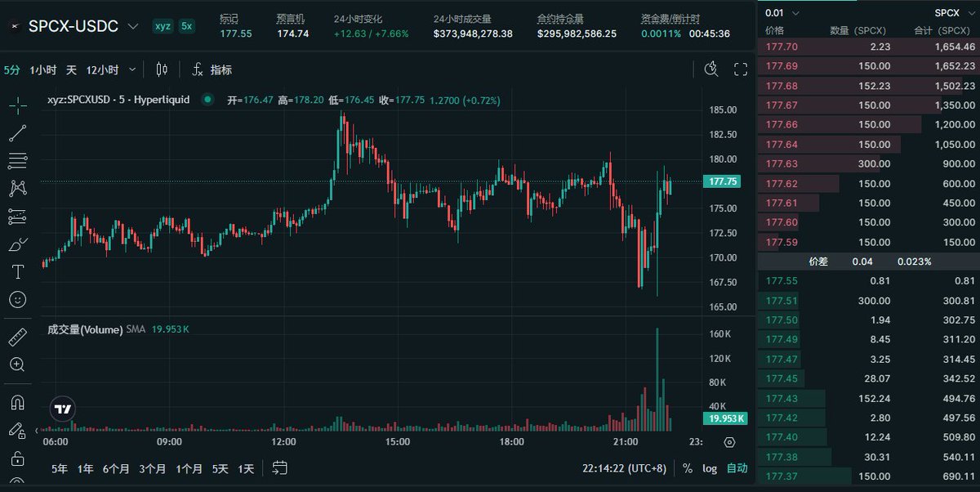Open the forecasting and measurement position tools
This screenshot has height=492, width=980.
(18, 217)
